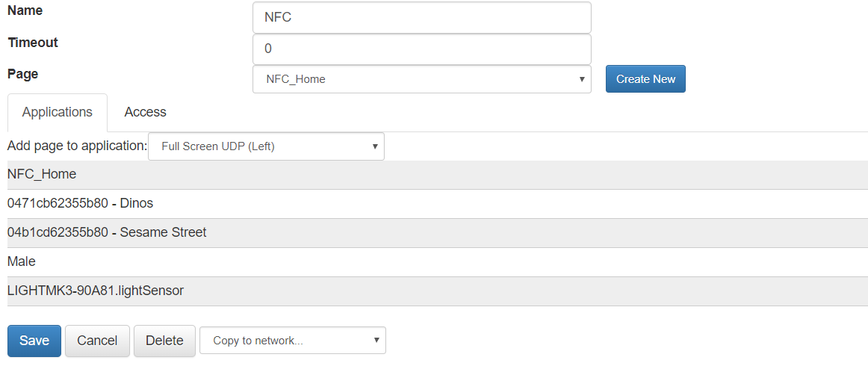Click the arrow on Full Screen UDP dropdown
This screenshot has height=372, width=868.
pyautogui.click(x=375, y=146)
